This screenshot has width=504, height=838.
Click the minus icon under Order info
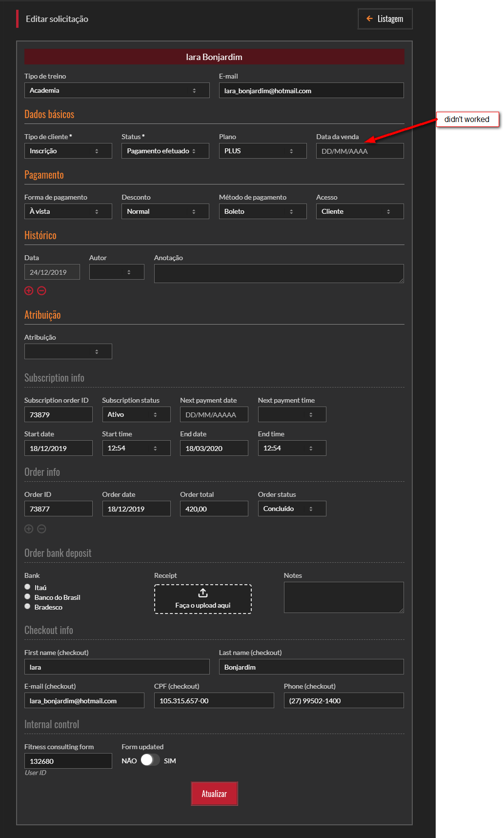[42, 529]
